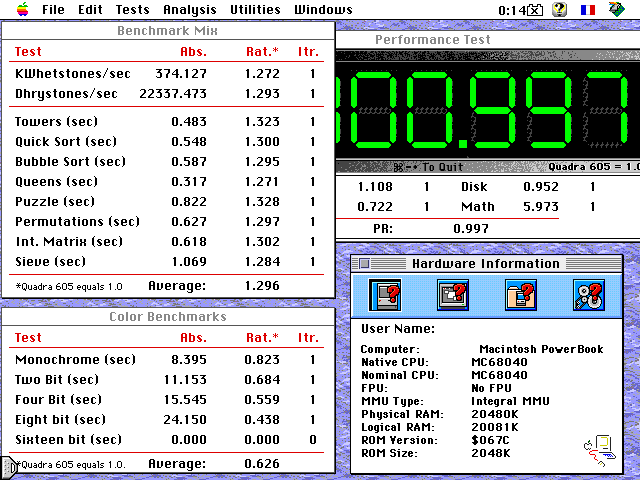Open the Utilities menu
This screenshot has width=640, height=480.
coord(255,9)
